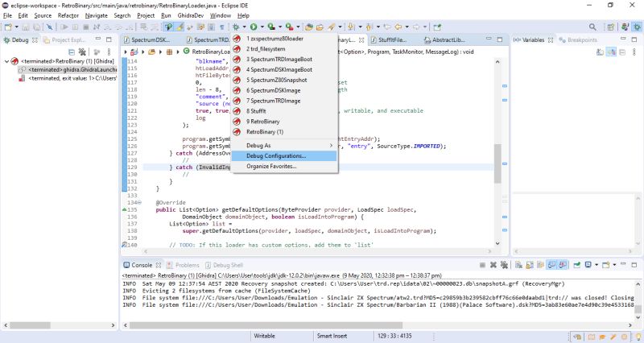Switch to the Project Explorer tab
The height and width of the screenshot is (343, 644).
click(x=64, y=39)
